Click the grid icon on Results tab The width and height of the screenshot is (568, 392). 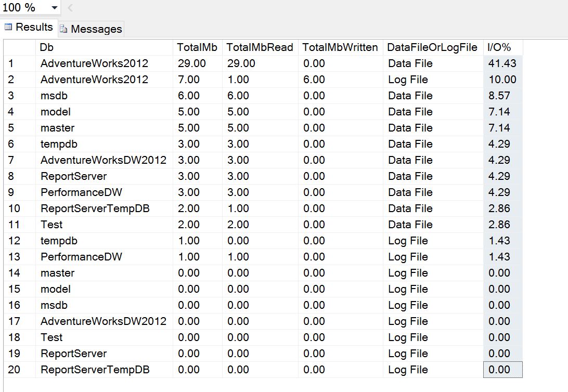(x=8, y=27)
